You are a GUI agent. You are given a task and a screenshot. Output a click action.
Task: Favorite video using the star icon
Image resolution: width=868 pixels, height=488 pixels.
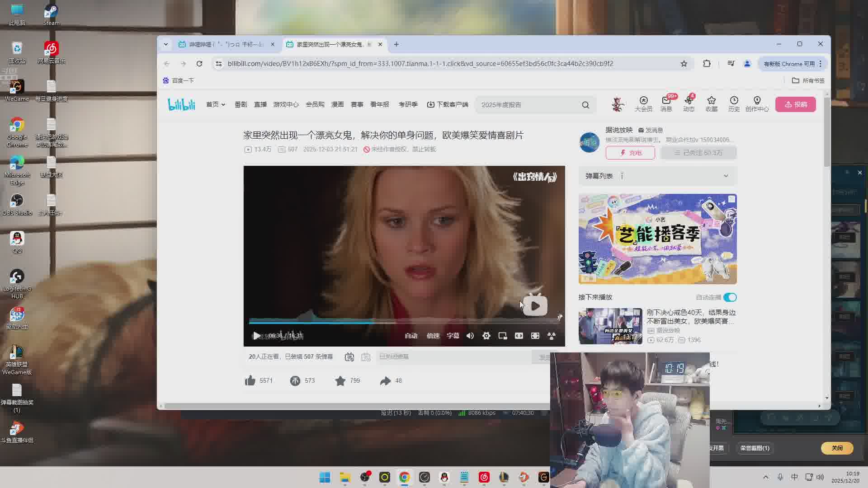(340, 380)
